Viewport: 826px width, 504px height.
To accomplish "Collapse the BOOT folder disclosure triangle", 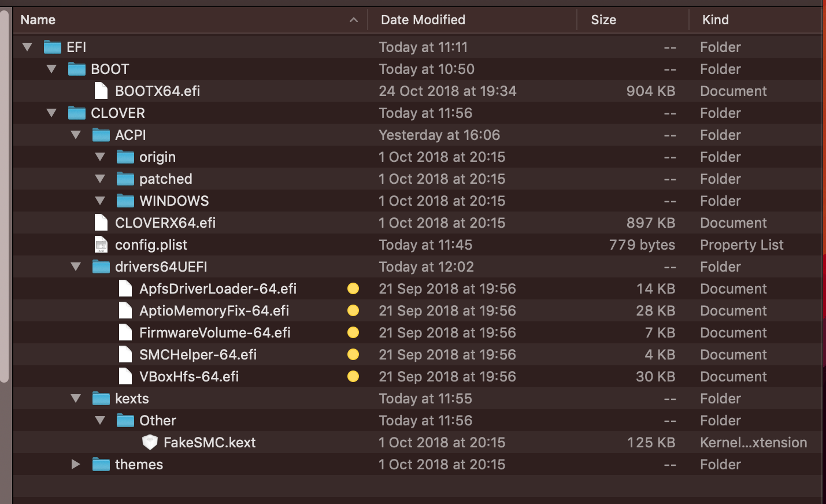I will click(x=51, y=69).
